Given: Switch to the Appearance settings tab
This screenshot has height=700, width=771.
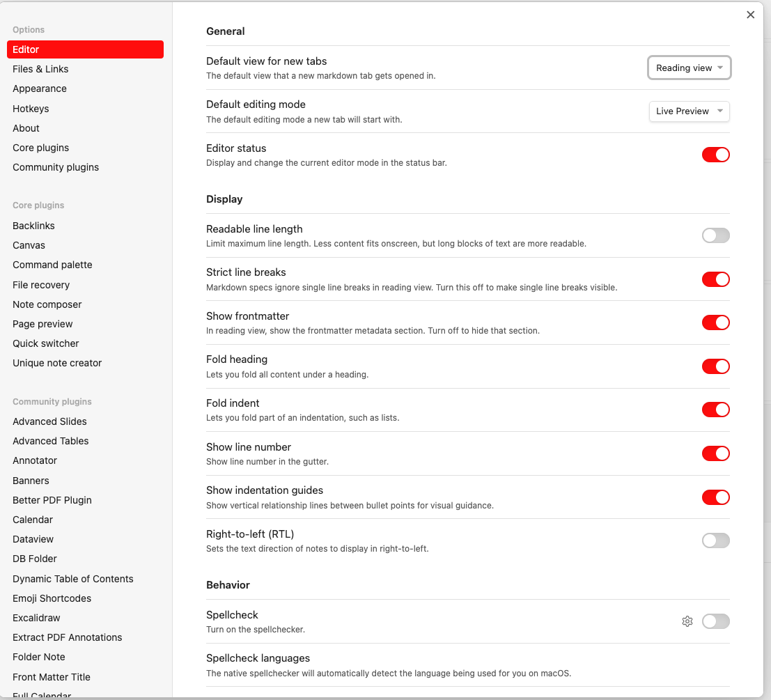Looking at the screenshot, I should pos(40,88).
